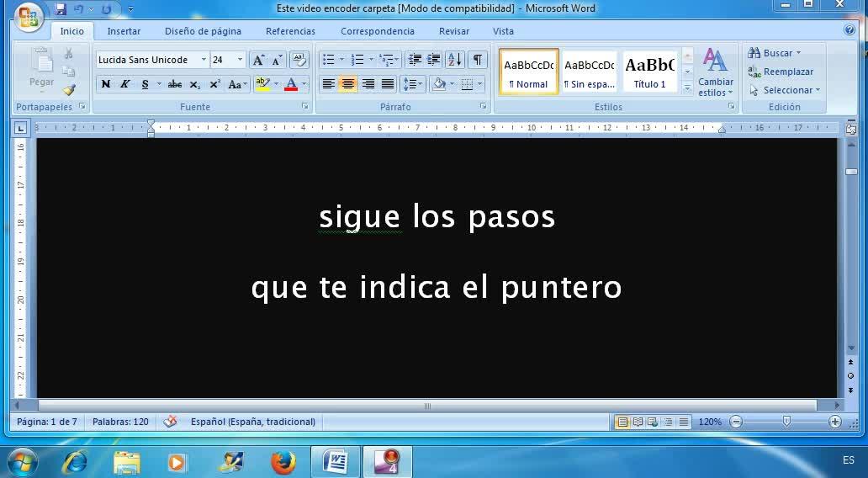Toggle subscript formatting
Screen dimensions: 868x478
[x=195, y=84]
